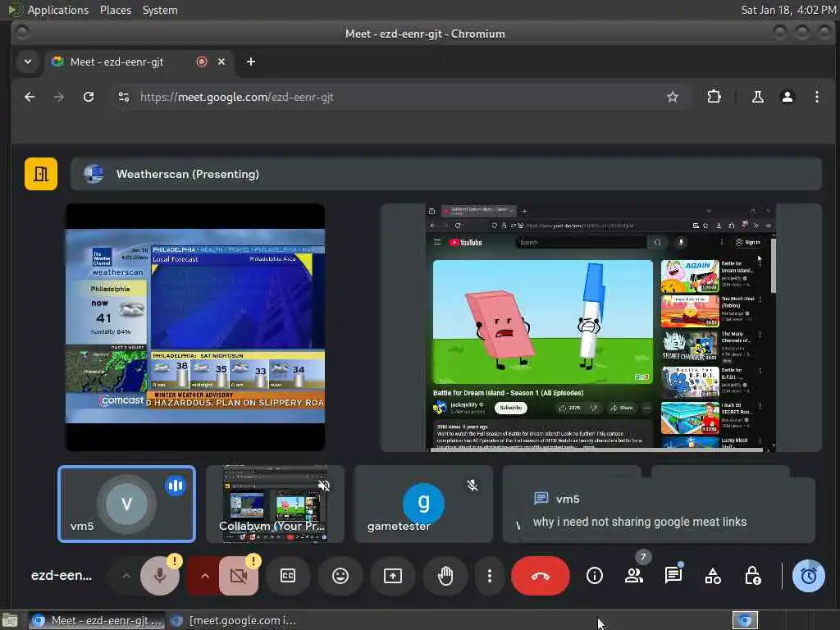The height and width of the screenshot is (630, 840).
Task: Open the System menu
Action: pyautogui.click(x=160, y=10)
